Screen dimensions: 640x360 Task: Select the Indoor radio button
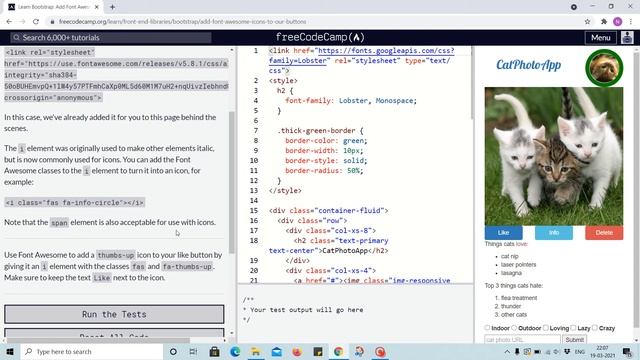tap(487, 328)
